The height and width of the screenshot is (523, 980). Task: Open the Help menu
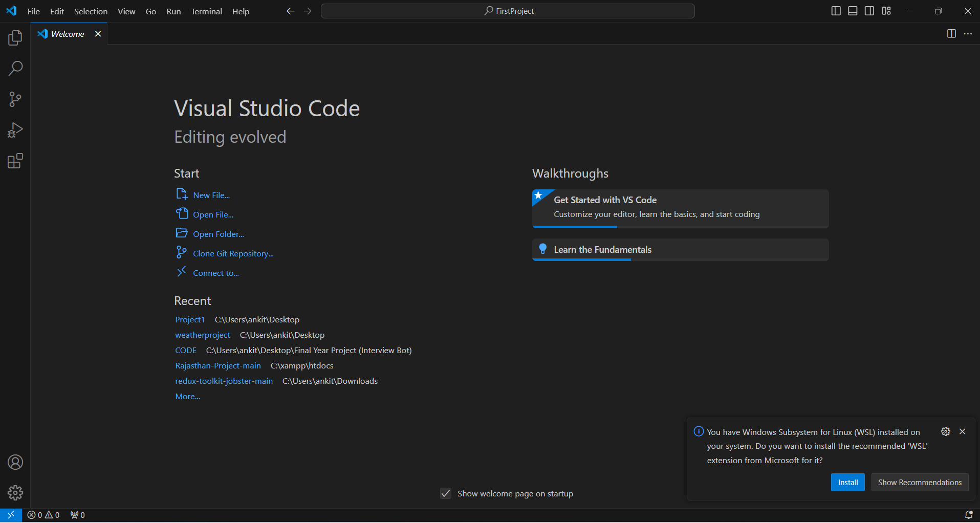[241, 11]
